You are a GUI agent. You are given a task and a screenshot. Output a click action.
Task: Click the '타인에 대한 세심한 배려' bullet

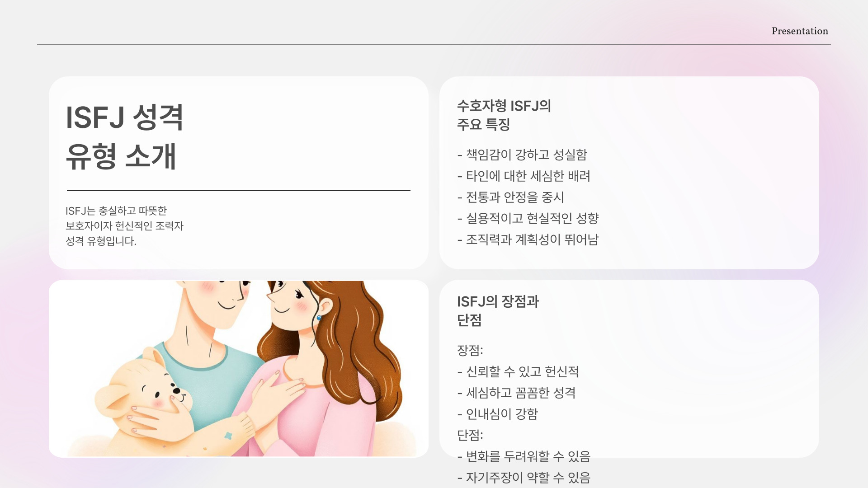tap(524, 176)
